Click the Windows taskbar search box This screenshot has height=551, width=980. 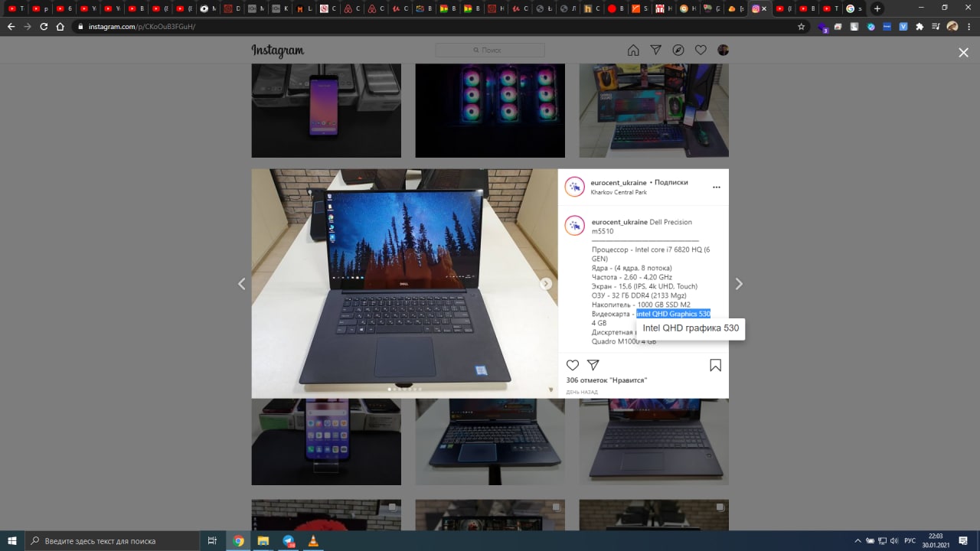click(113, 541)
